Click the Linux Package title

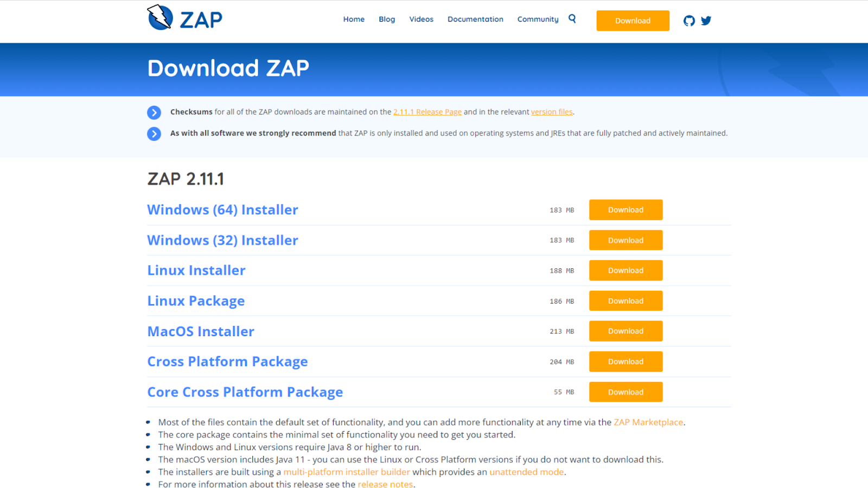pyautogui.click(x=196, y=301)
